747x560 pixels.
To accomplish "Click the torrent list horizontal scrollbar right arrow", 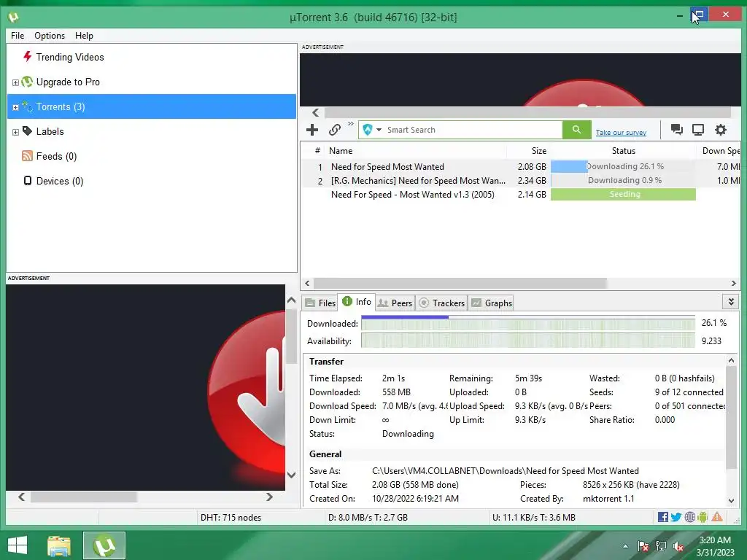I will [733, 284].
